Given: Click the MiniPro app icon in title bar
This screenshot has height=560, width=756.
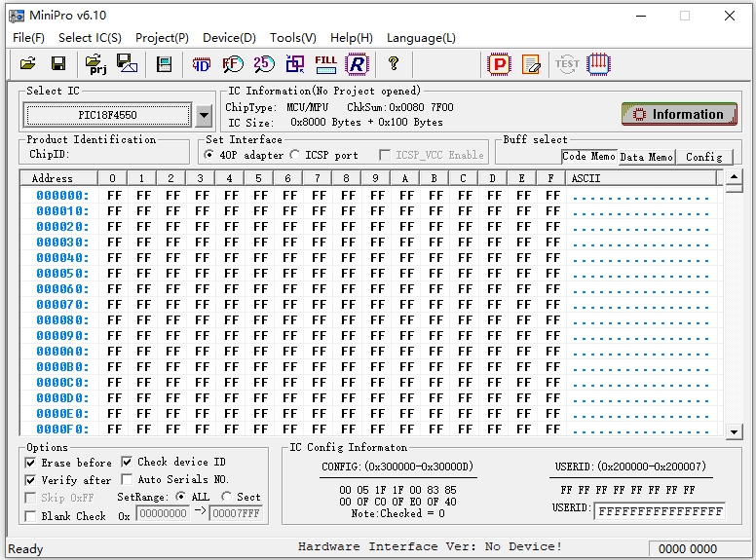Looking at the screenshot, I should point(17,16).
